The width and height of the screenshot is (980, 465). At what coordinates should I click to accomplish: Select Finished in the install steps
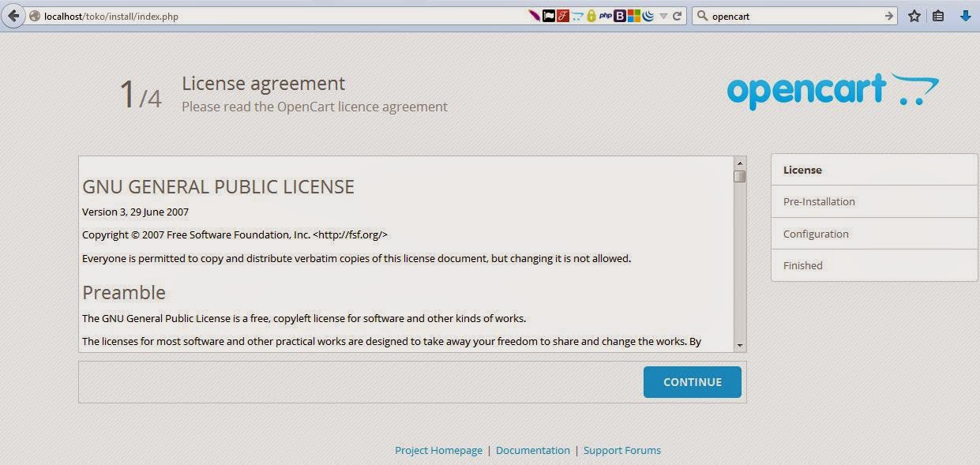pyautogui.click(x=874, y=265)
